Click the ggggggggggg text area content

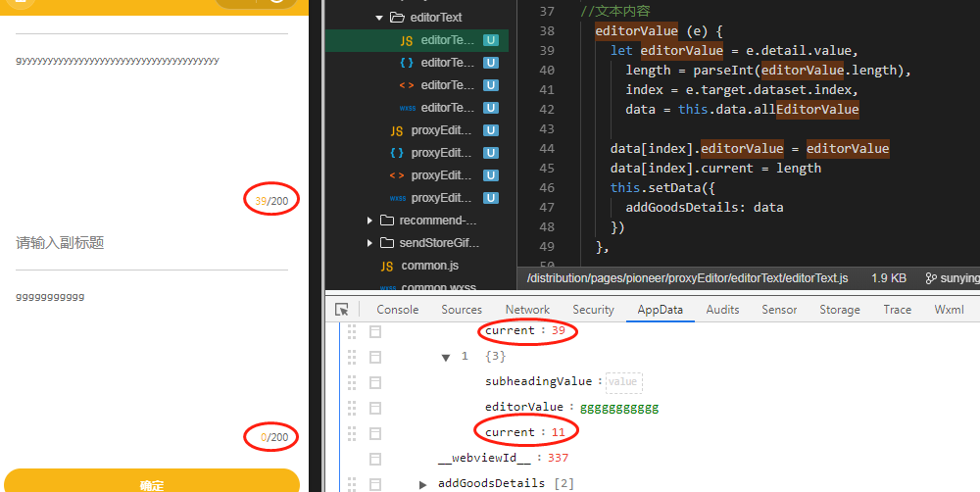tap(50, 296)
